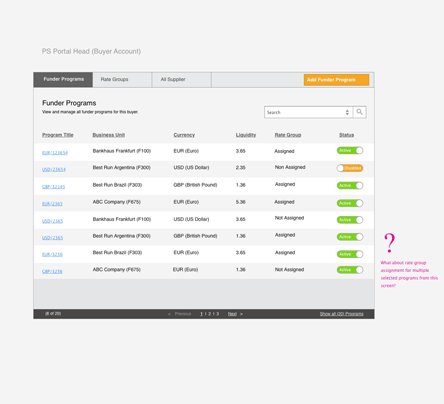
Task: Click the Non Assigned rate group cell
Action: coord(290,167)
